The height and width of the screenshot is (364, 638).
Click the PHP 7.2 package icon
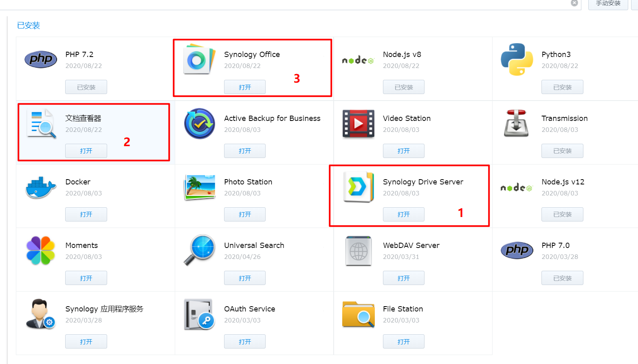coord(41,59)
